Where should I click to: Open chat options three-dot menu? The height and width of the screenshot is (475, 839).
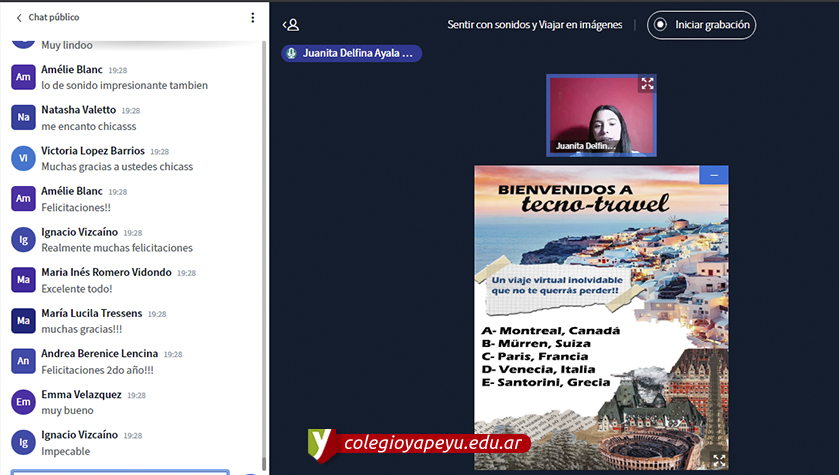[x=252, y=18]
